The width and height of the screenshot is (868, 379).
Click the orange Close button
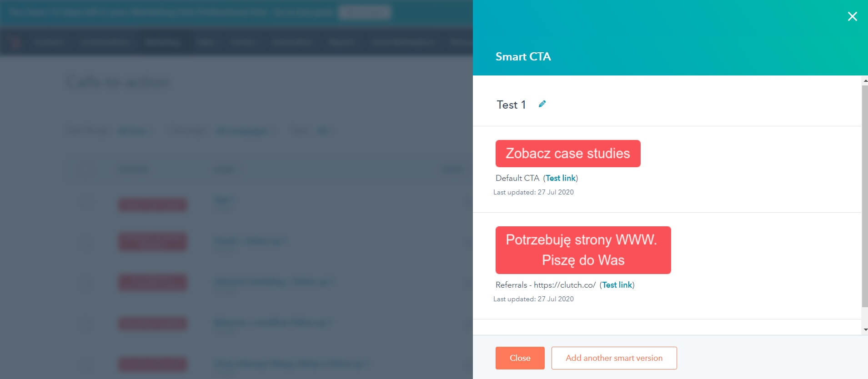click(520, 358)
